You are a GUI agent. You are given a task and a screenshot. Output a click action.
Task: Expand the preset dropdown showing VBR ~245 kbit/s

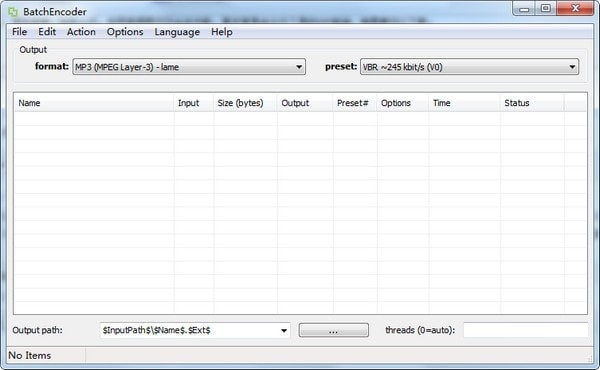pyautogui.click(x=469, y=67)
